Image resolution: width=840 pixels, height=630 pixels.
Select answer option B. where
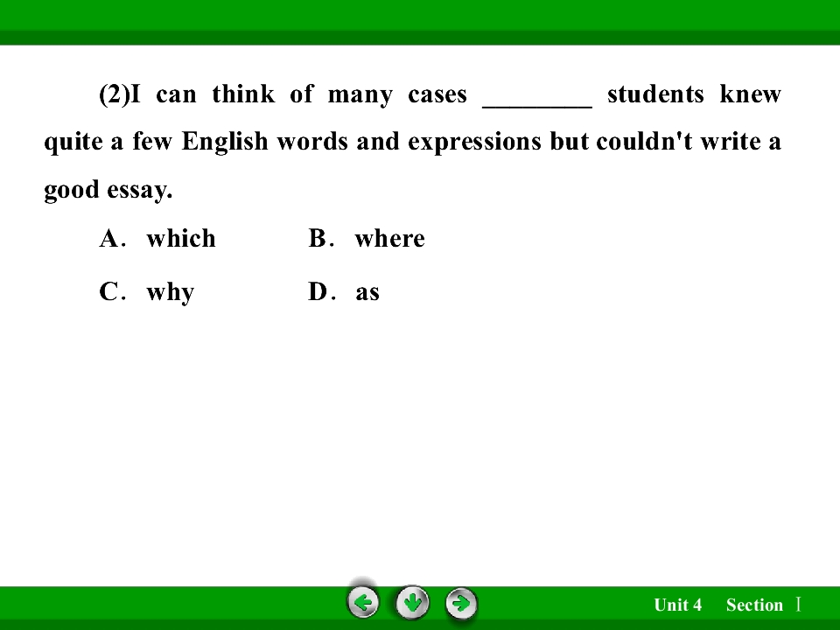(367, 239)
